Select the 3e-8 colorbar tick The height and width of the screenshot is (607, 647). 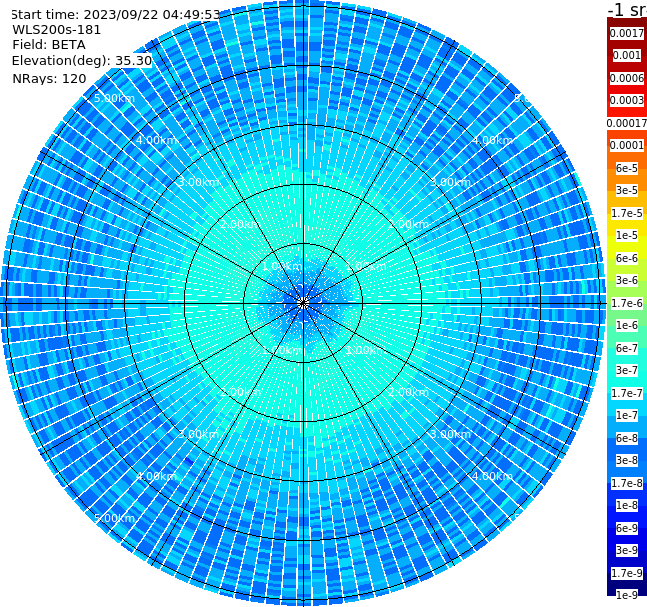pos(627,460)
